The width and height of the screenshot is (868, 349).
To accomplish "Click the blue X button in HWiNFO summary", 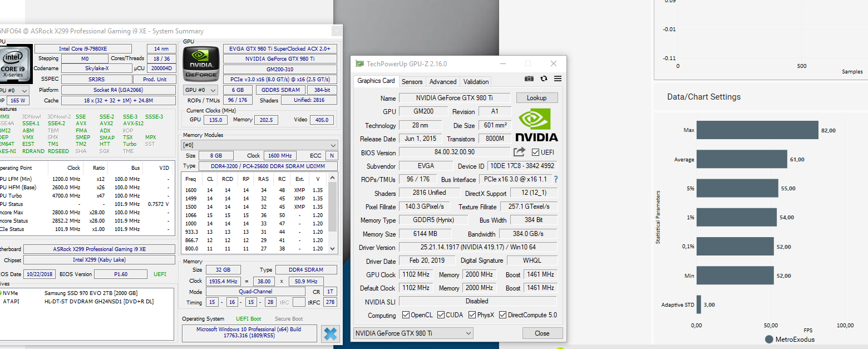I will click(x=330, y=333).
